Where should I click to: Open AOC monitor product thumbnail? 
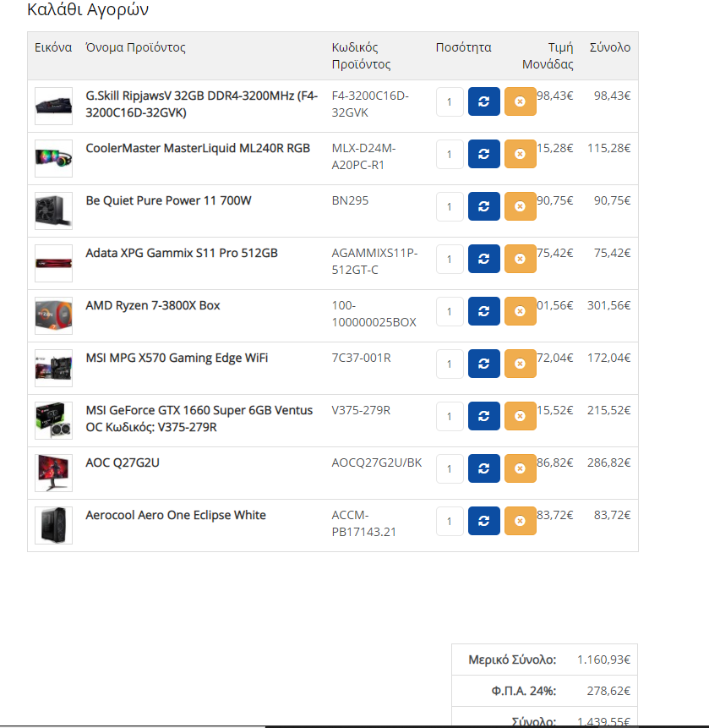tap(53, 473)
